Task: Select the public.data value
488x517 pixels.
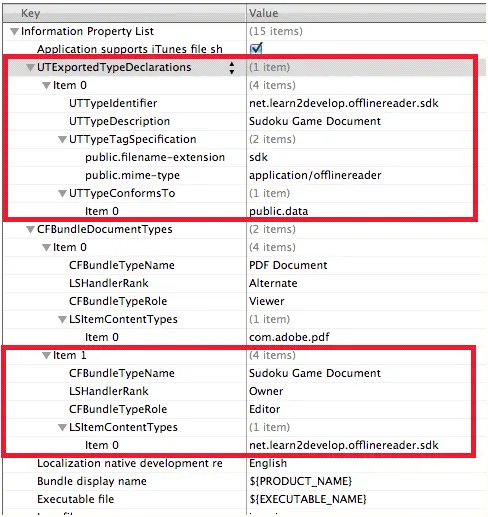Action: click(278, 211)
